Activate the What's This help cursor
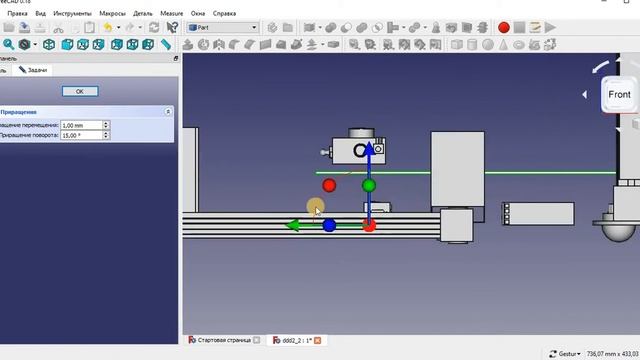The image size is (640, 360). pyautogui.click(x=172, y=27)
